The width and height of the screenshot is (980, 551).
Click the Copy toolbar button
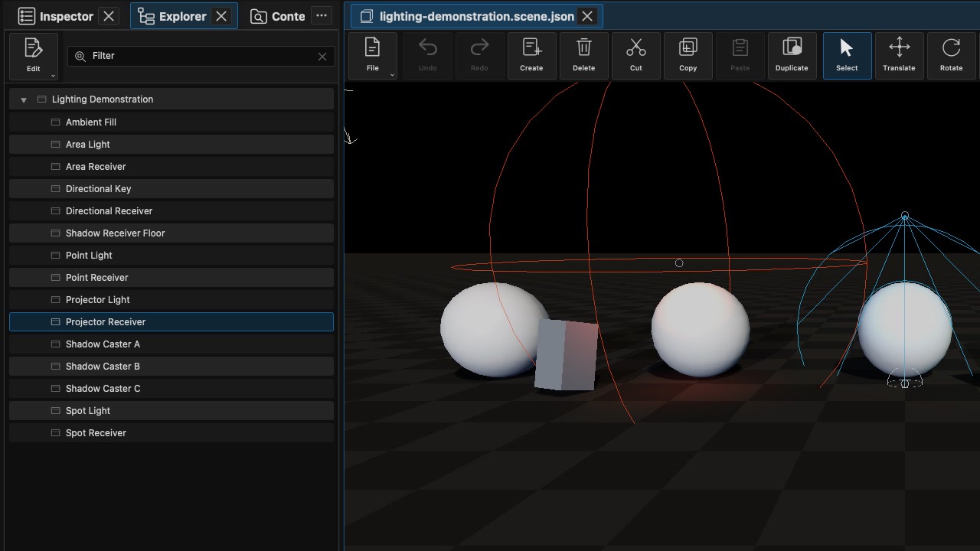tap(688, 55)
